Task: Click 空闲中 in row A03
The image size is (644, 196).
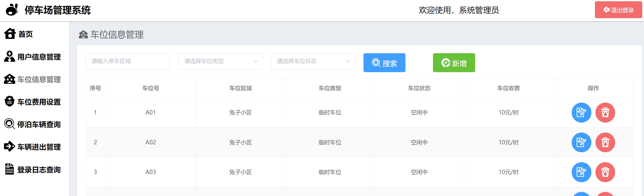Action: click(419, 172)
